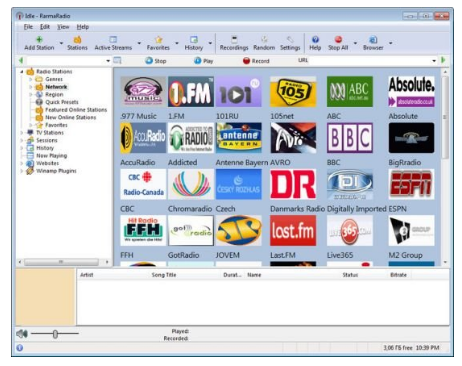Select Websites in the tree
462x366 pixels.
click(47, 163)
